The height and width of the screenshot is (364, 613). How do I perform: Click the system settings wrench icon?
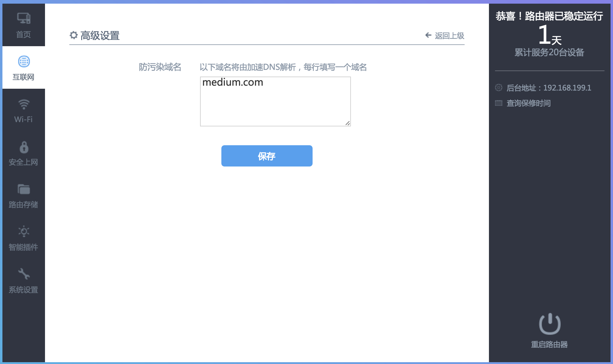point(24,274)
